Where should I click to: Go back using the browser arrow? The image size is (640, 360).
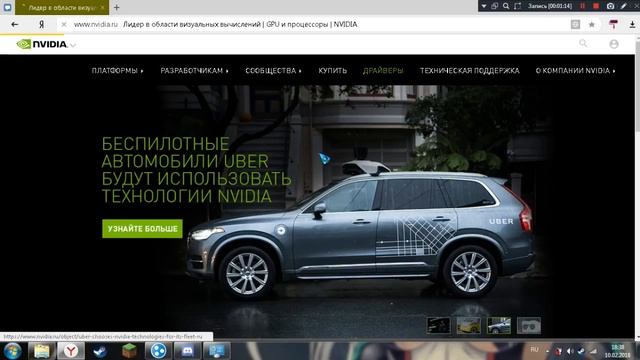pyautogui.click(x=15, y=24)
